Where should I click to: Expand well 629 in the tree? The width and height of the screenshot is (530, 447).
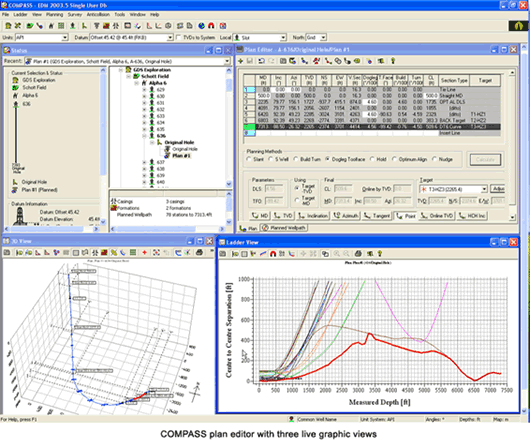click(x=144, y=90)
